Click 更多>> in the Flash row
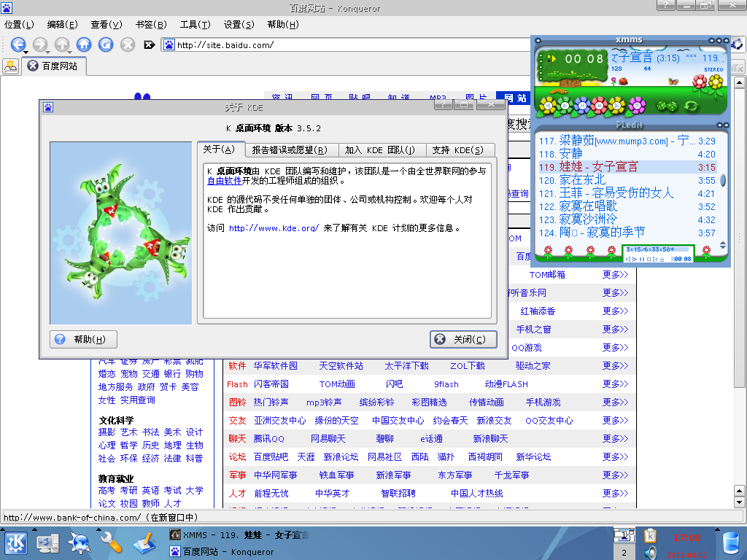Viewport: 747px width, 560px height. (616, 384)
